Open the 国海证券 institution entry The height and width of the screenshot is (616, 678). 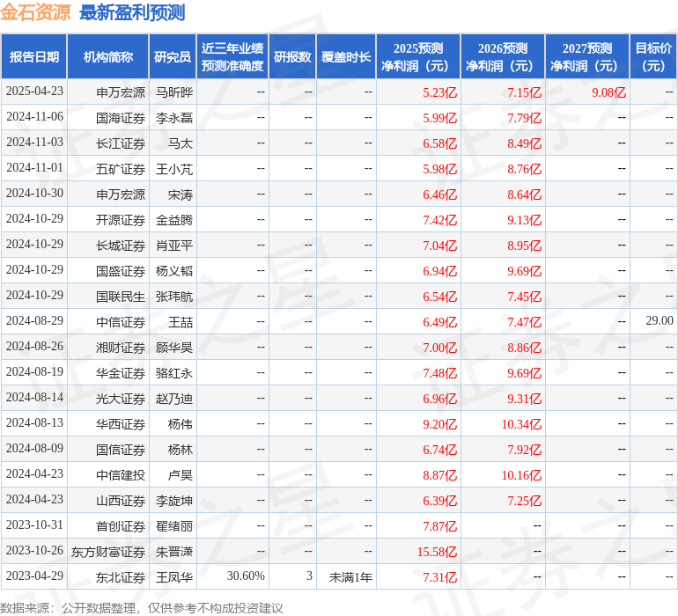coord(121,117)
